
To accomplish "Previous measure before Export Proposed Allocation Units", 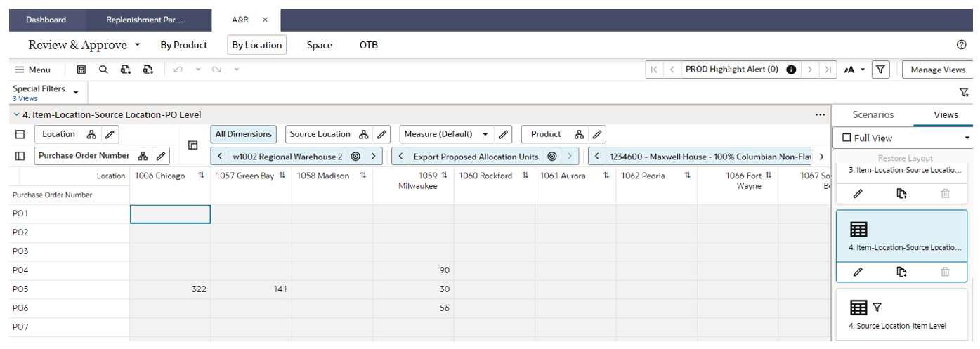I will coord(400,157).
